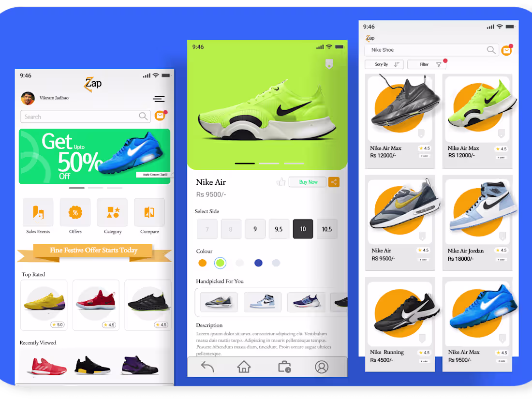This screenshot has width=532, height=399.
Task: Click the magnifier in the home Search box
Action: click(x=143, y=117)
